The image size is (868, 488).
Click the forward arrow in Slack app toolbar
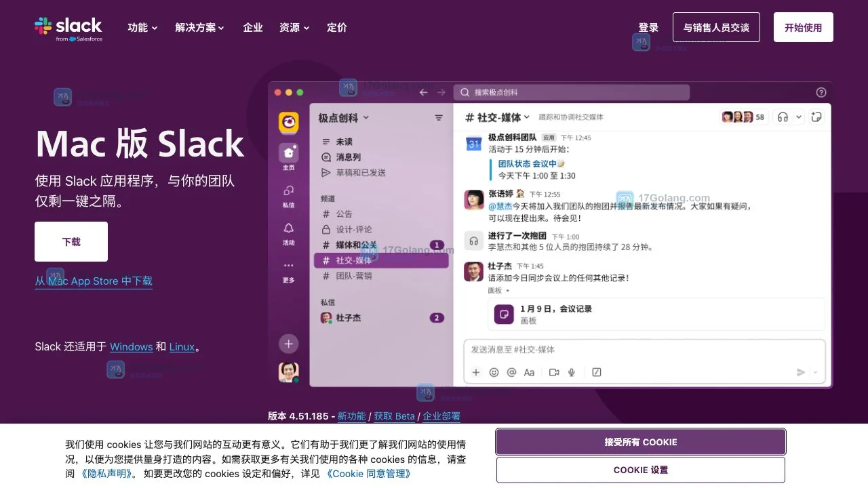tap(441, 92)
